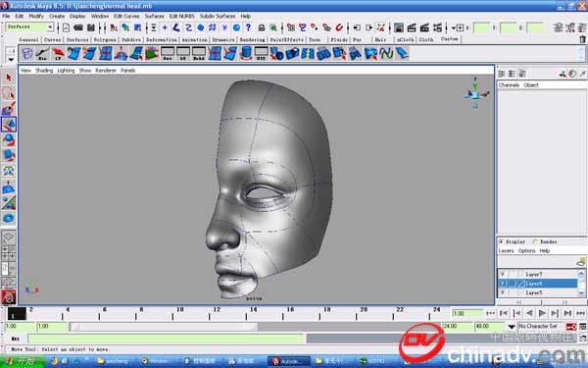
Task: Step back one key
Action: pyautogui.click(x=516, y=313)
